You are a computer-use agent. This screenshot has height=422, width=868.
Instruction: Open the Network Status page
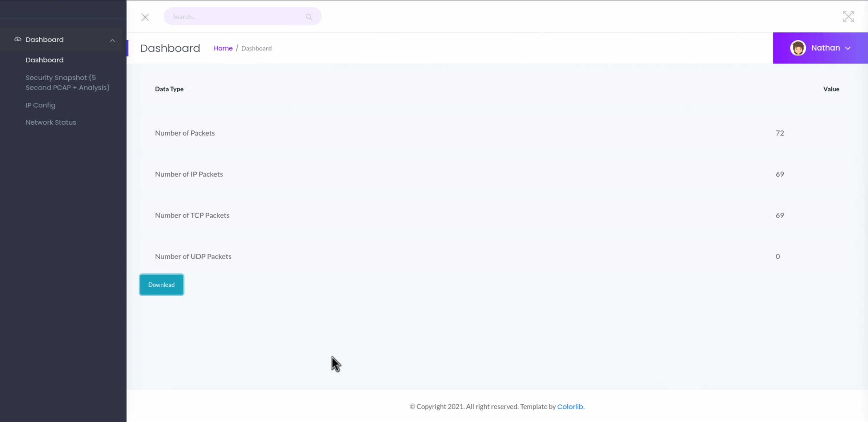[x=51, y=122]
